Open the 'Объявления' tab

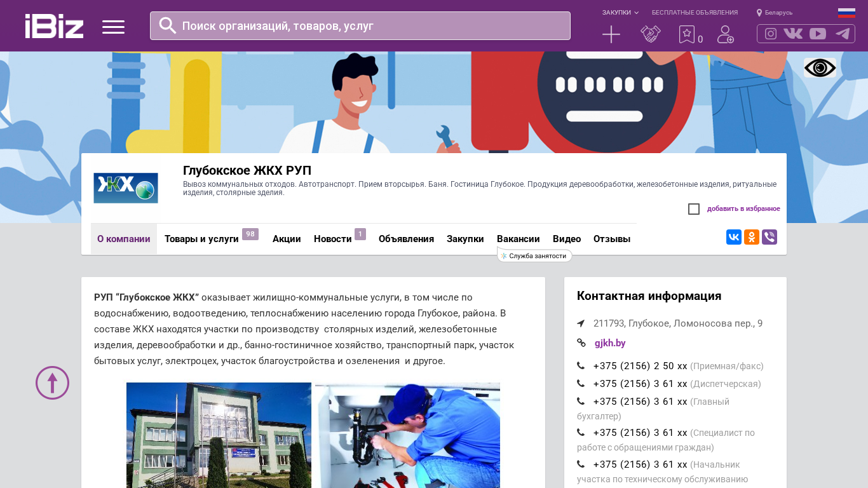pyautogui.click(x=406, y=239)
